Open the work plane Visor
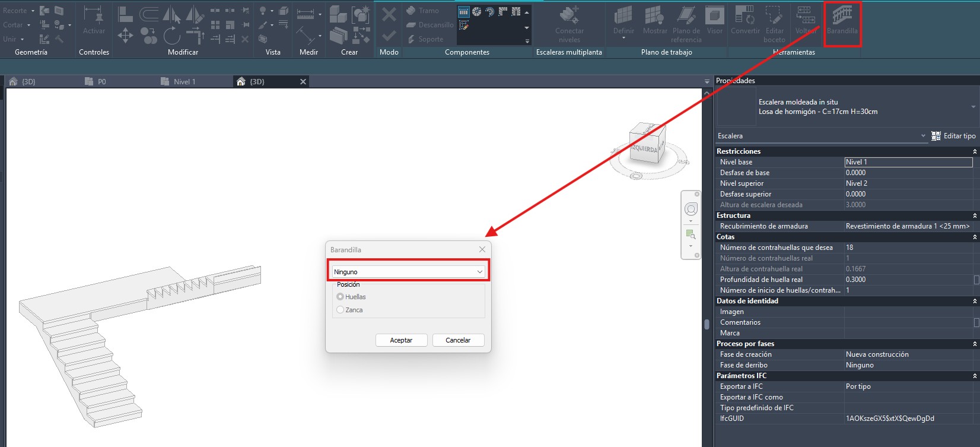 (714, 20)
